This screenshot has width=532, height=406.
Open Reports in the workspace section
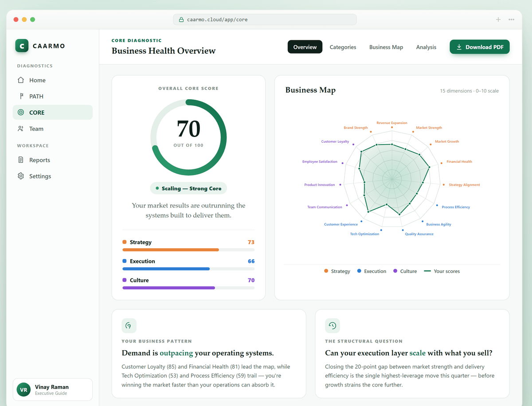click(53, 160)
